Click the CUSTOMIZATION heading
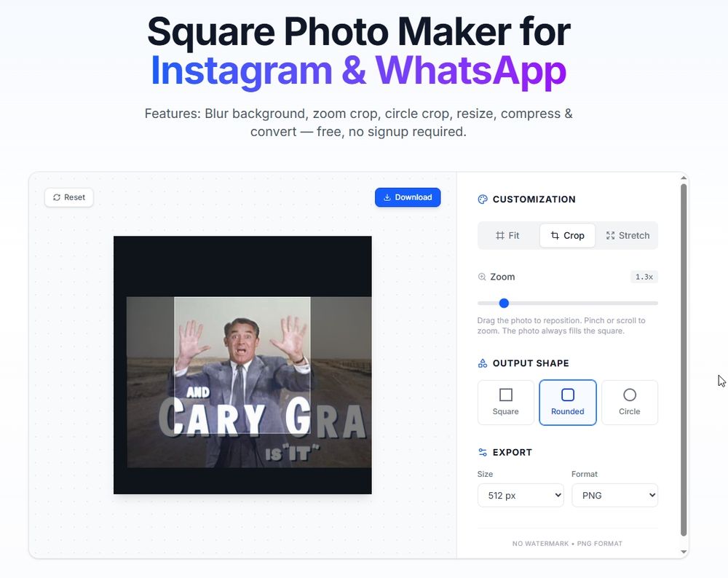 tap(534, 199)
